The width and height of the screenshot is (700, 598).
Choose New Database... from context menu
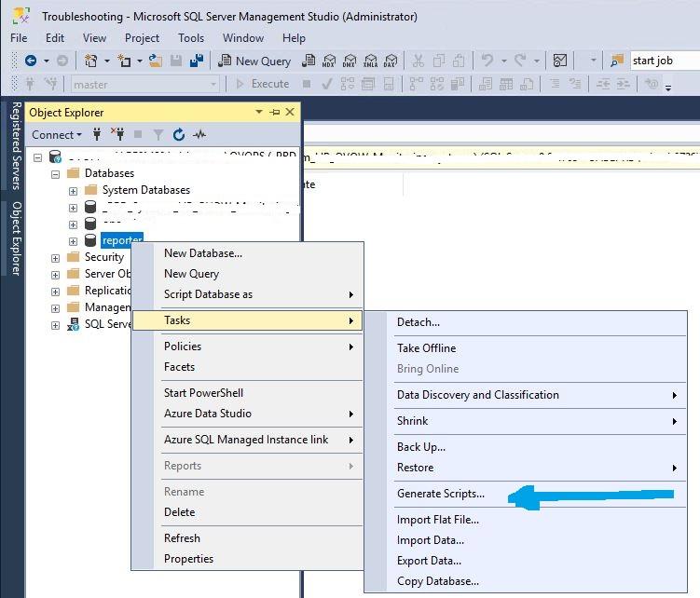pyautogui.click(x=248, y=253)
